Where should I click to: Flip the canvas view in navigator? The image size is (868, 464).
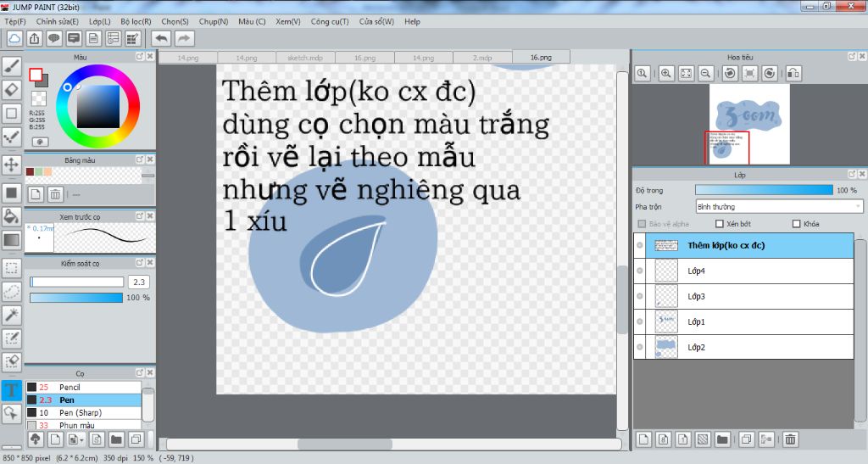pyautogui.click(x=793, y=73)
